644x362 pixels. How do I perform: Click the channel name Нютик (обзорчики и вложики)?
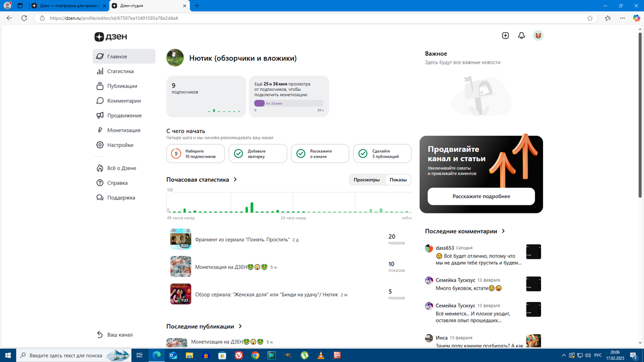[x=243, y=58]
